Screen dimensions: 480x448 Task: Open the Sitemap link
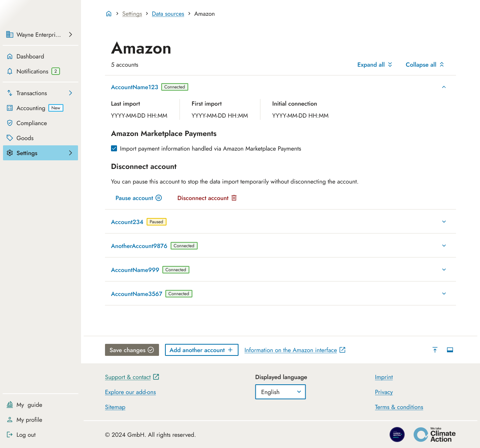coord(115,407)
